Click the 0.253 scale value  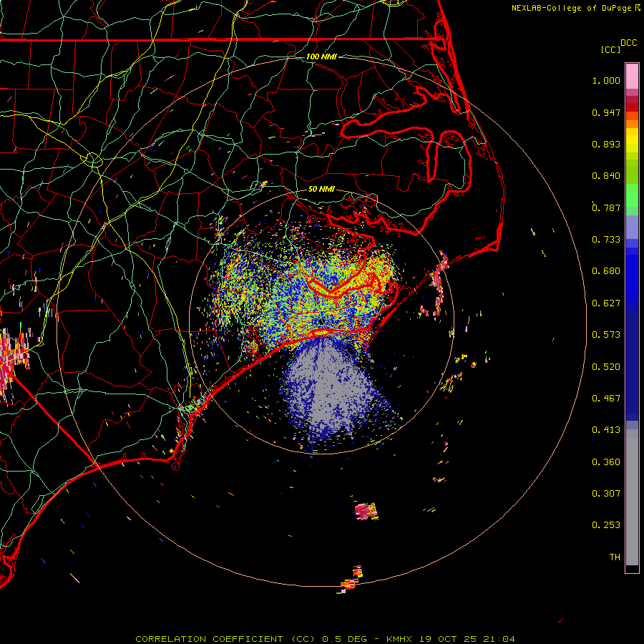(606, 525)
